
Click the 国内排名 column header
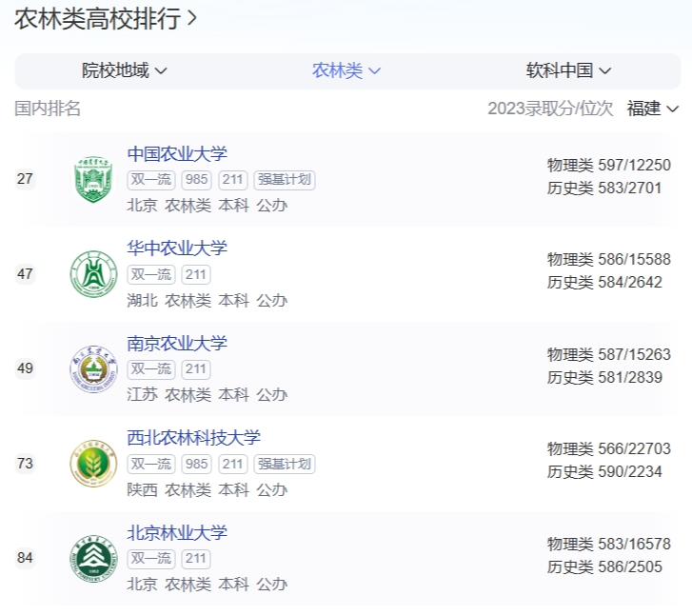point(48,109)
